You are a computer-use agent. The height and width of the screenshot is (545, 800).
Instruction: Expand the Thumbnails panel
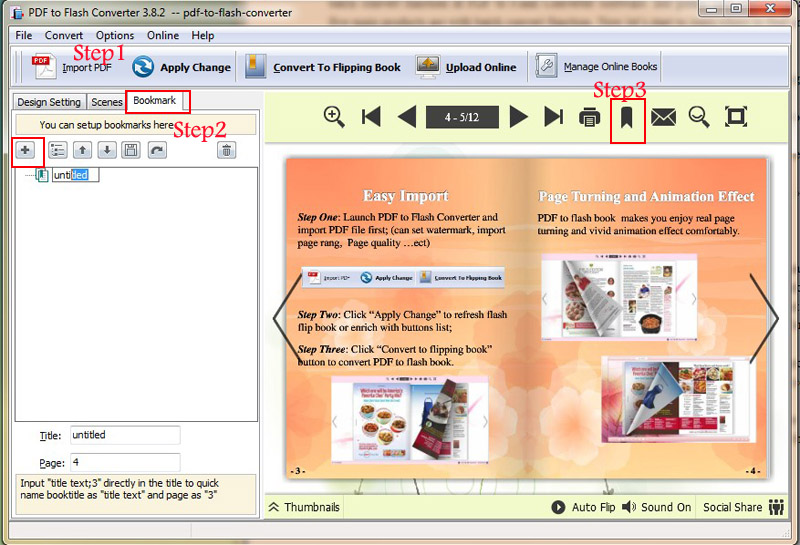pyautogui.click(x=304, y=507)
